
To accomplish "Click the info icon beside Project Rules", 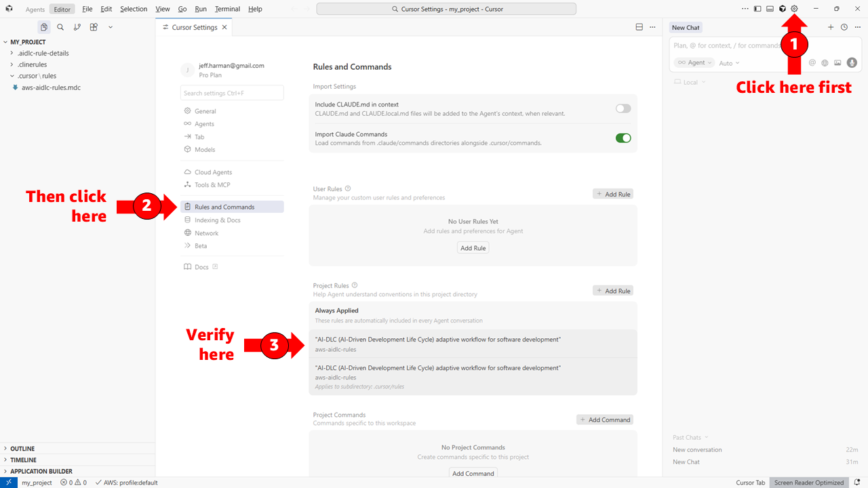I will point(355,285).
